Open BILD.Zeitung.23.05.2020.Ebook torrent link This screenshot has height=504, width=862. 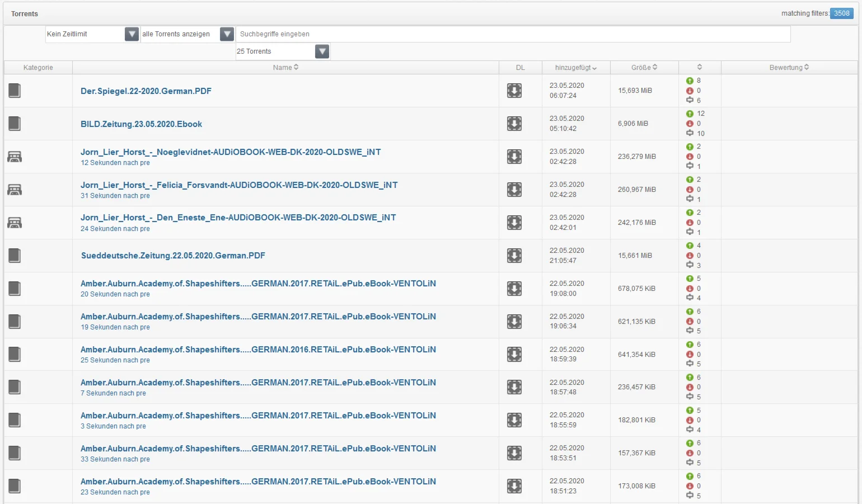141,124
